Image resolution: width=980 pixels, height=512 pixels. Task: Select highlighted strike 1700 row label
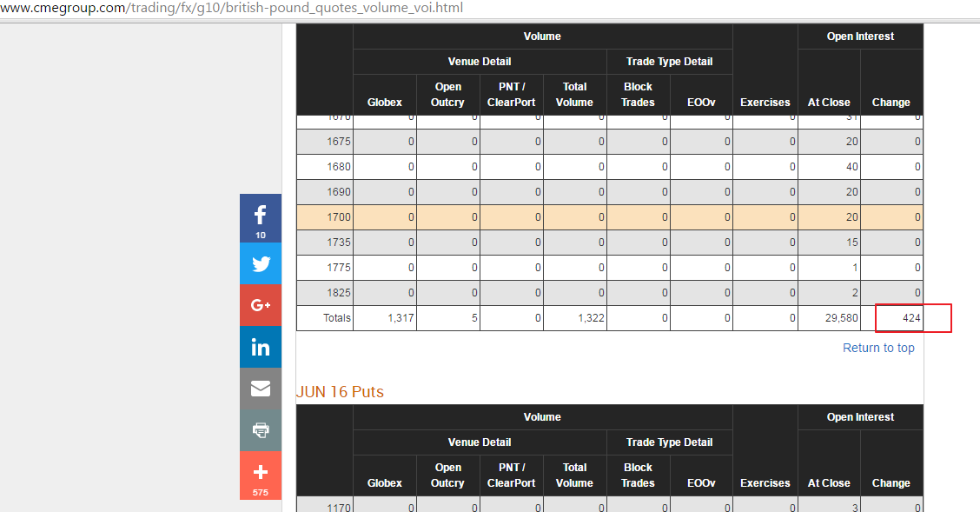coord(338,217)
